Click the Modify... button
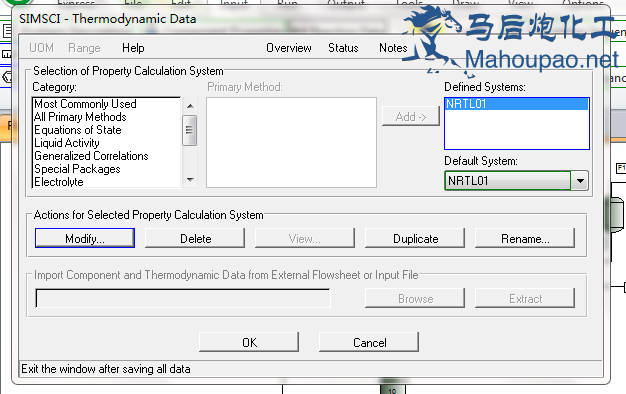 [85, 238]
